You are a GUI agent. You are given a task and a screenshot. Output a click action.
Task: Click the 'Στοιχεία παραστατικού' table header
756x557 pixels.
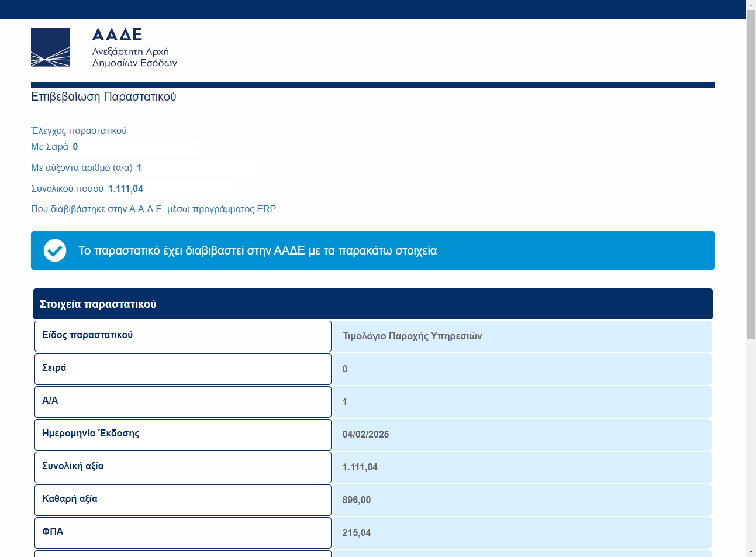pos(373,304)
